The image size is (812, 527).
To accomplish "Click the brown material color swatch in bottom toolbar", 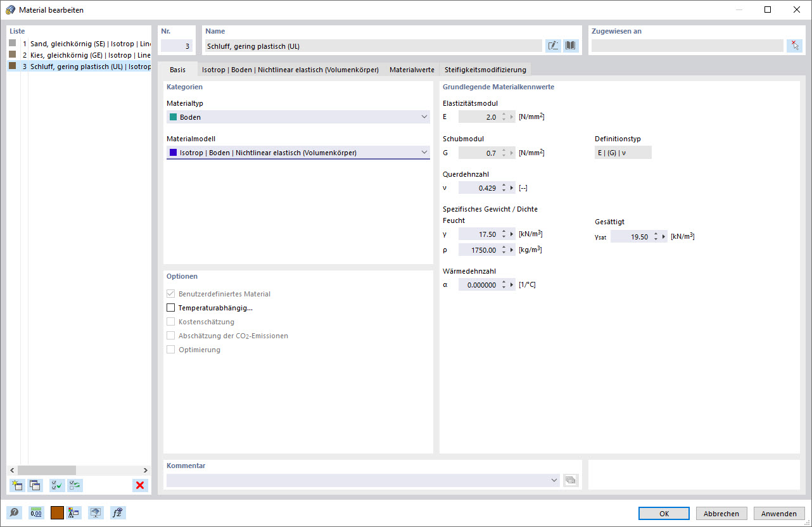I will pyautogui.click(x=57, y=513).
